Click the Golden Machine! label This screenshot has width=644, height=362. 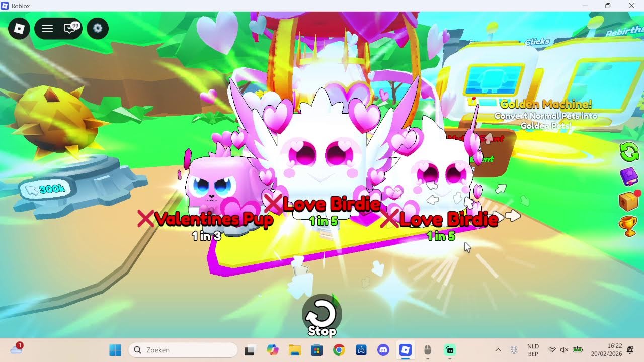[x=546, y=105]
